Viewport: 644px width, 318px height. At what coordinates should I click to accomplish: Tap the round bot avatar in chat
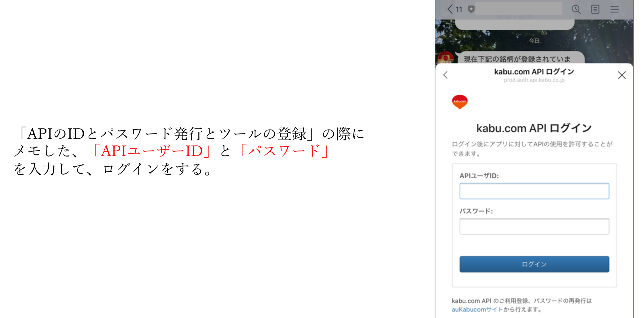pyautogui.click(x=446, y=57)
